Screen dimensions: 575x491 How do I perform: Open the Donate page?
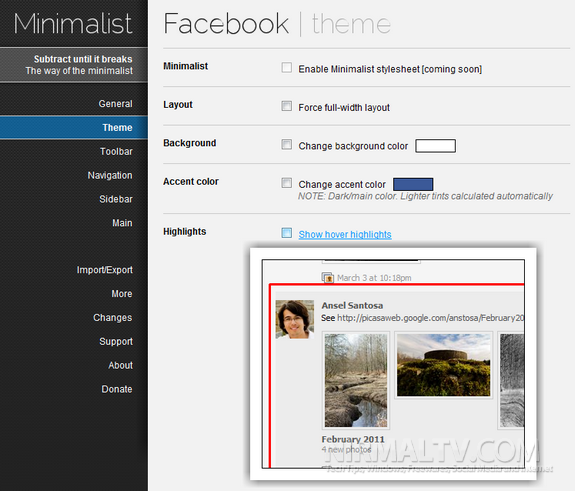117,389
